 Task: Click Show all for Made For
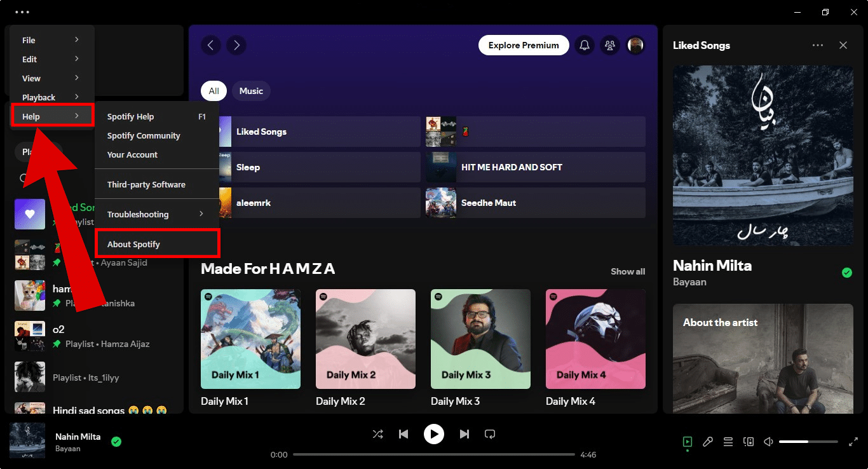[628, 271]
